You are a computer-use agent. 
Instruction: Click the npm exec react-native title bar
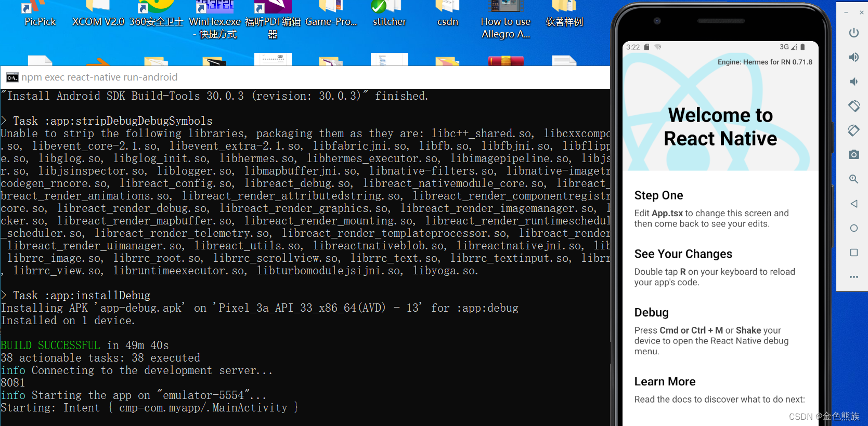(305, 77)
